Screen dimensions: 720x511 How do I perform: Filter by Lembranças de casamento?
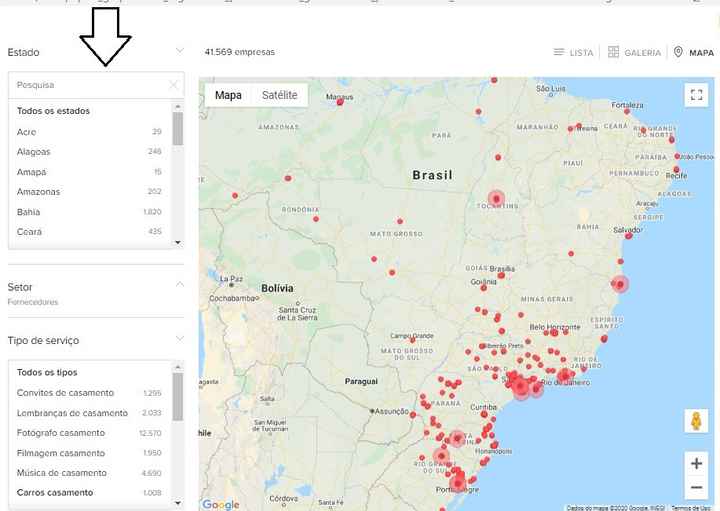coord(89,413)
